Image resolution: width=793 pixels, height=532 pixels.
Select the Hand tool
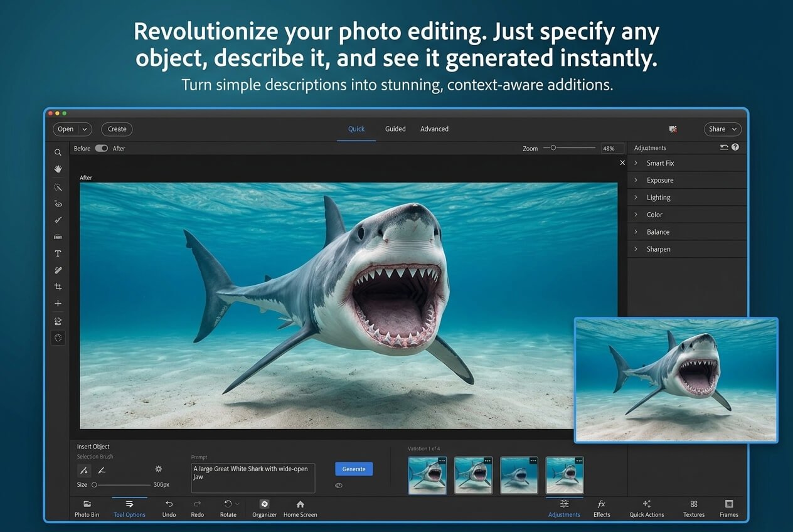pyautogui.click(x=58, y=169)
